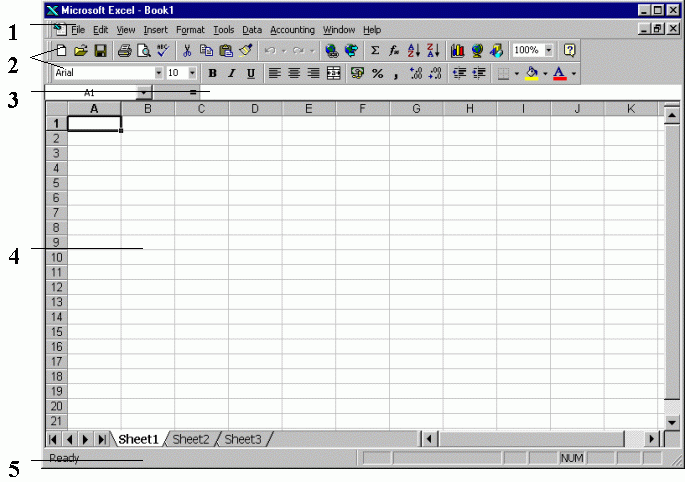Show the Web toolbar icon
Image resolution: width=685 pixels, height=482 pixels.
pos(351,51)
